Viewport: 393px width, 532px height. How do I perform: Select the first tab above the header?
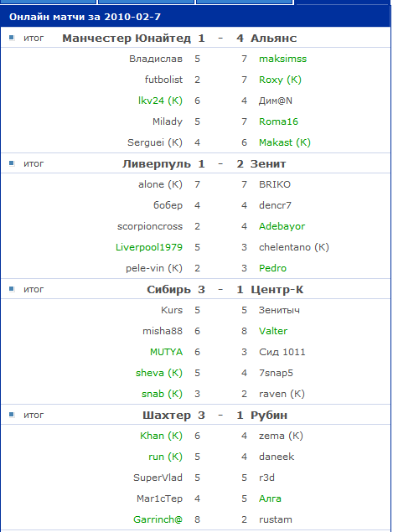[49, 2]
